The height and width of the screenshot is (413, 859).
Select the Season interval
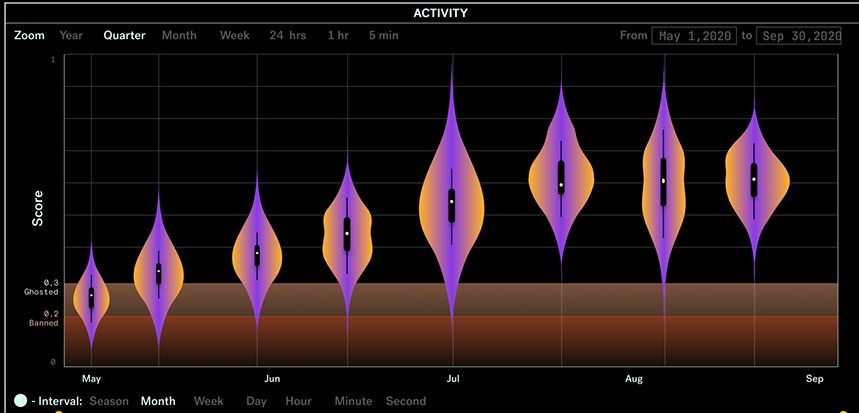[x=110, y=401]
